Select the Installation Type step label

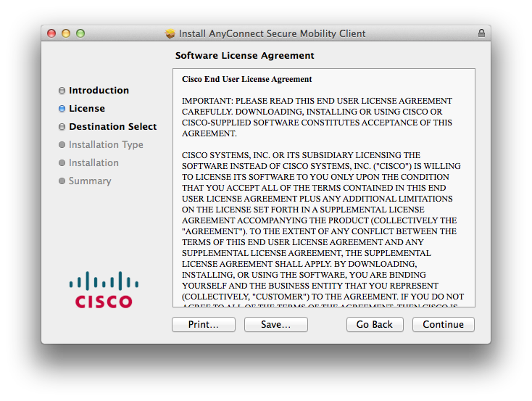click(x=106, y=144)
